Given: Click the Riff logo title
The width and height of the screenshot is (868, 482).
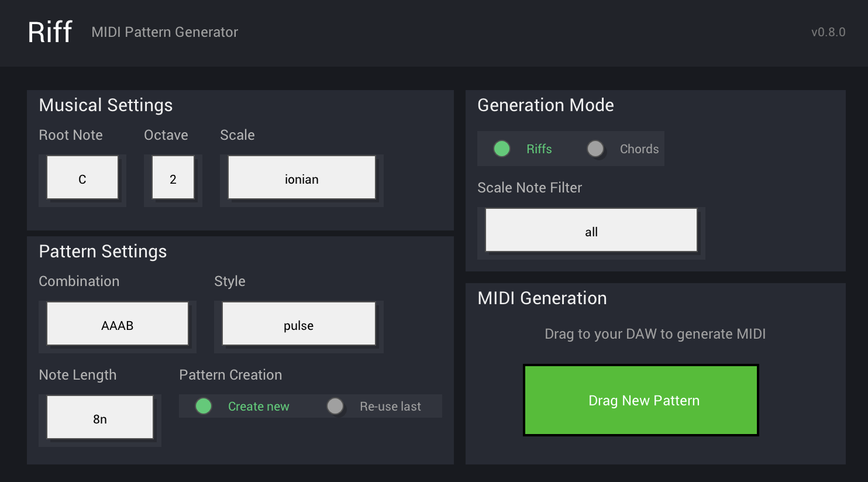Looking at the screenshot, I should (x=50, y=32).
